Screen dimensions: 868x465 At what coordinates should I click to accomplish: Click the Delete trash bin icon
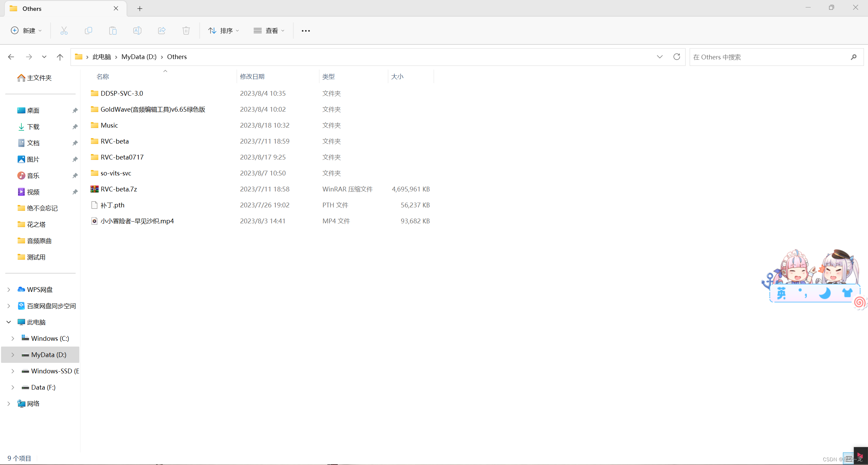(x=186, y=31)
